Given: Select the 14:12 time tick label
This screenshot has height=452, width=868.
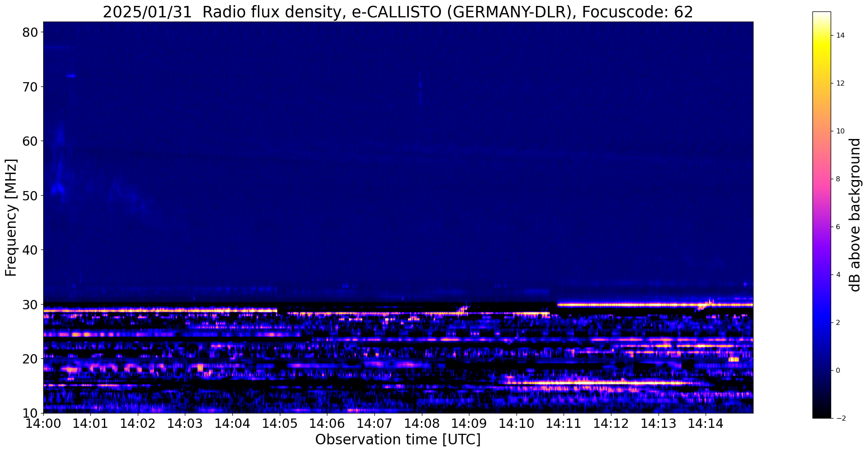Looking at the screenshot, I should point(611,424).
